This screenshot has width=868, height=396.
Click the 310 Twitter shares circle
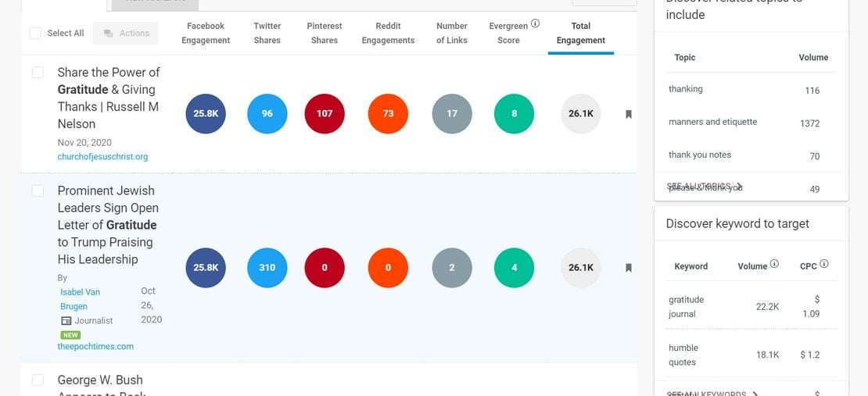[267, 268]
